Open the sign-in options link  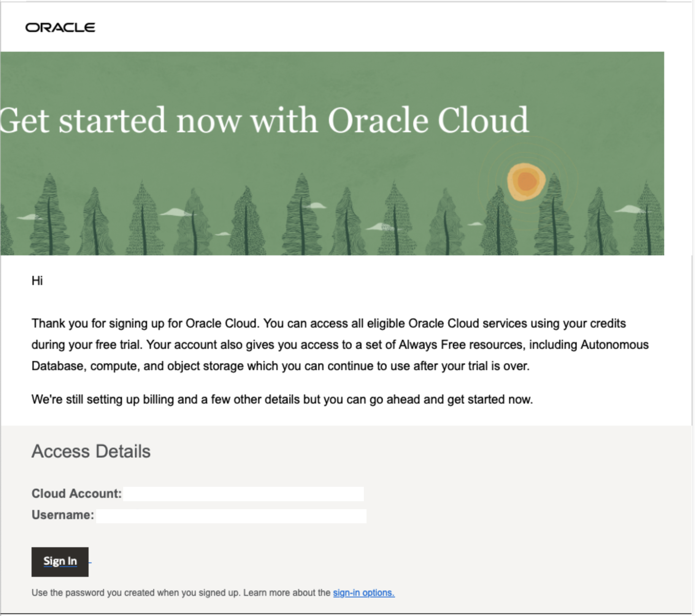pos(363,593)
